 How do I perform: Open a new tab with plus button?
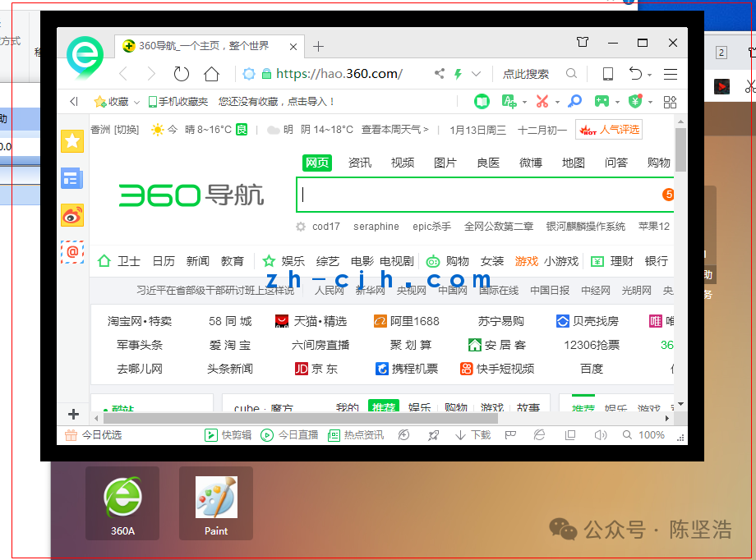click(x=318, y=46)
